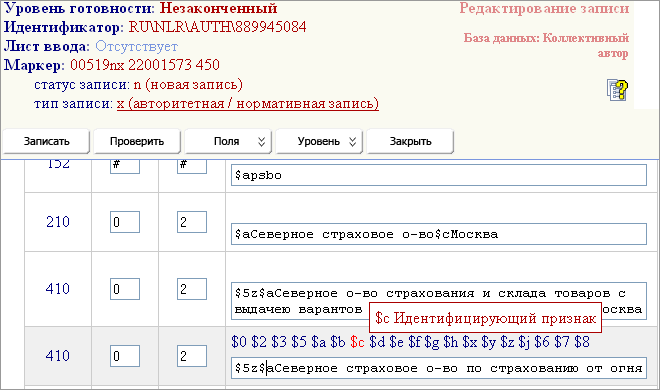Click the Закрыть button
The height and width of the screenshot is (390, 660).
coord(410,141)
